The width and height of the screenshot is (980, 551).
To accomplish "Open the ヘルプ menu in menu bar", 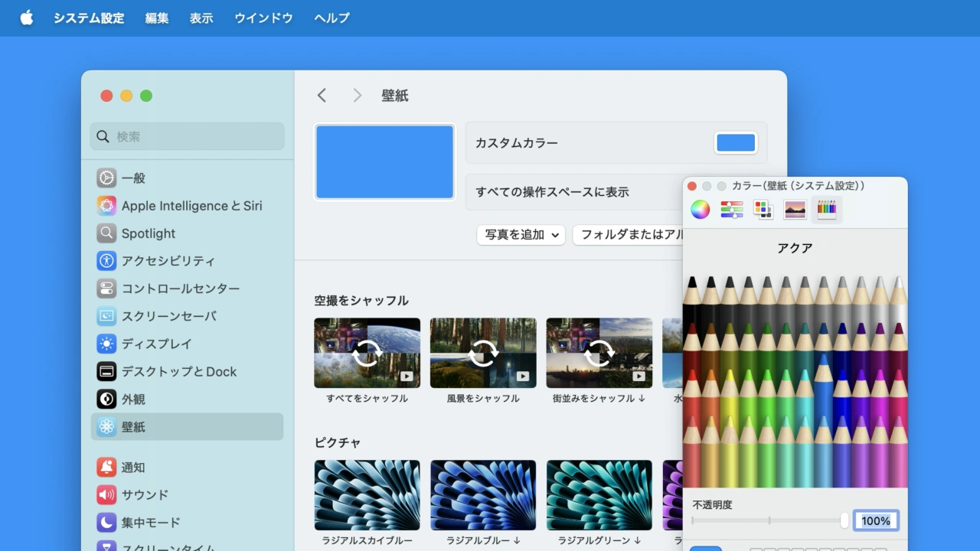I will point(332,18).
